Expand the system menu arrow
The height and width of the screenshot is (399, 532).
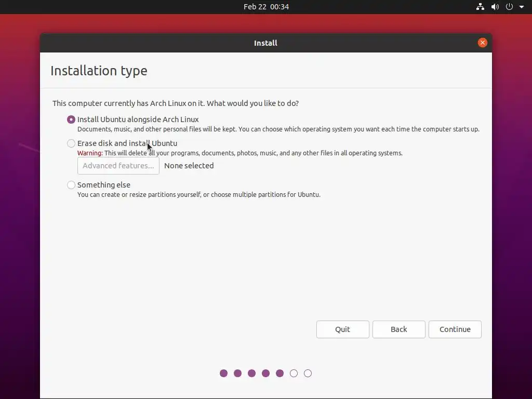click(x=522, y=7)
